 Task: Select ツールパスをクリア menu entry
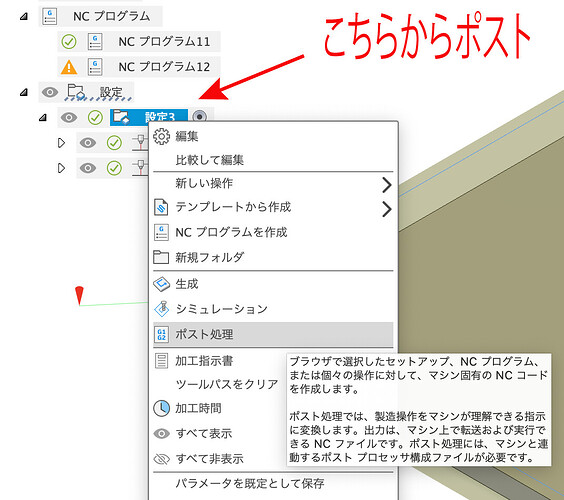227,384
